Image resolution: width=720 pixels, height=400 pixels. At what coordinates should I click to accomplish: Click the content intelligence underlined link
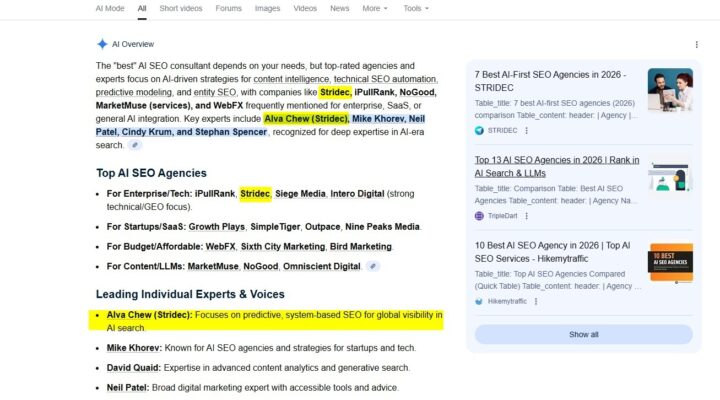(x=291, y=79)
